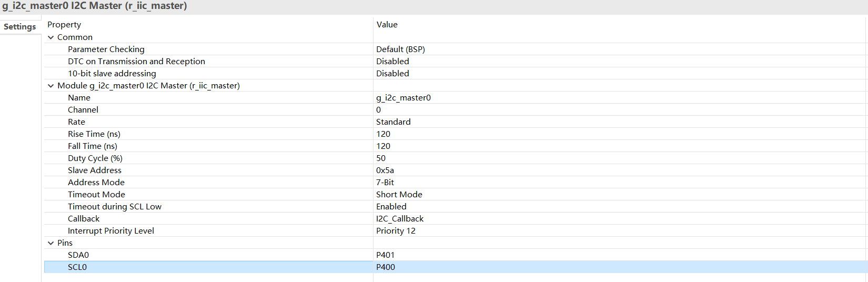Edit the Fall Time value 120
The height and width of the screenshot is (282, 868).
(383, 146)
